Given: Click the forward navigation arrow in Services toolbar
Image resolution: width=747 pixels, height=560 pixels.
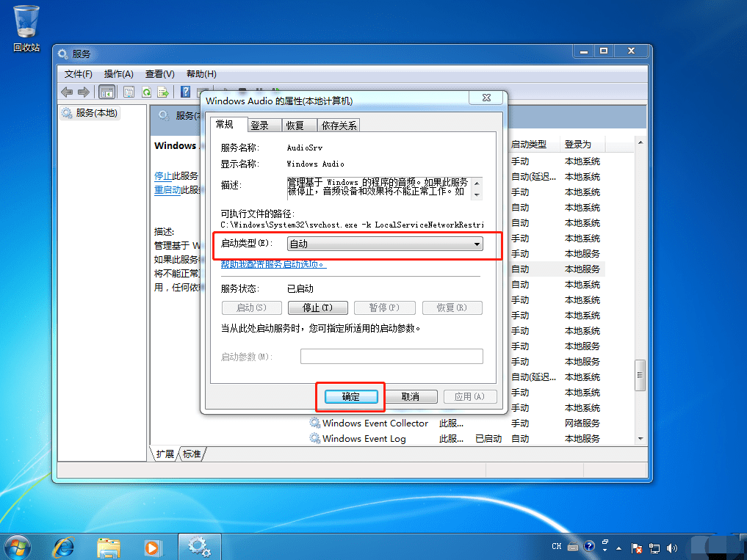Looking at the screenshot, I should (84, 92).
